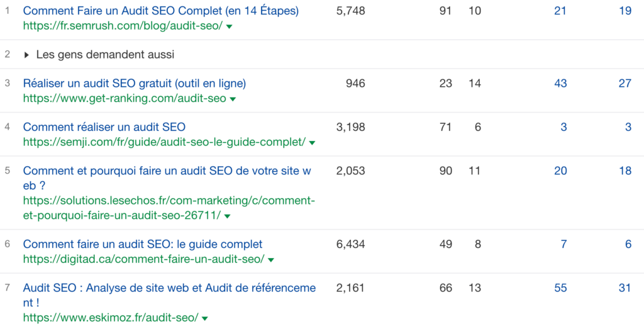Click blue number 43 in get-ranking row
Viewport: 644px width, 331px height.
point(560,84)
